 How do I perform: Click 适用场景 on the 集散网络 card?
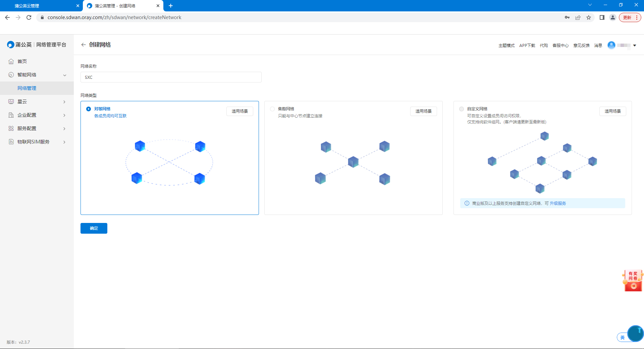click(424, 111)
